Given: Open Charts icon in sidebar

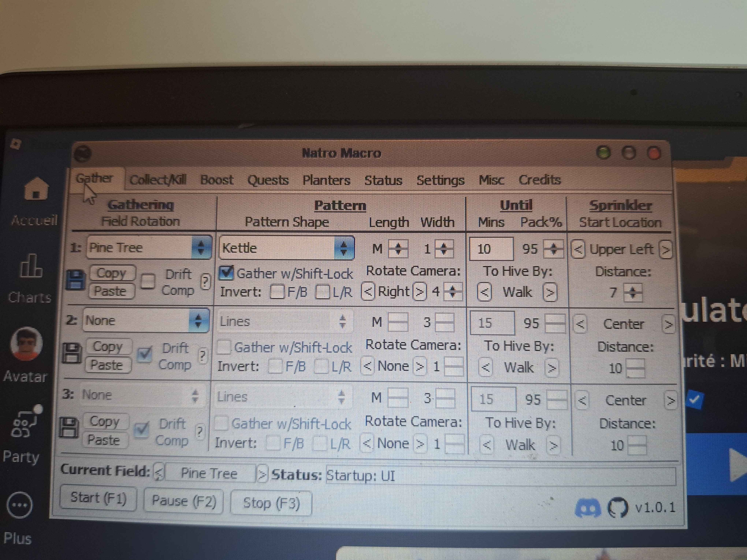Looking at the screenshot, I should 31,267.
